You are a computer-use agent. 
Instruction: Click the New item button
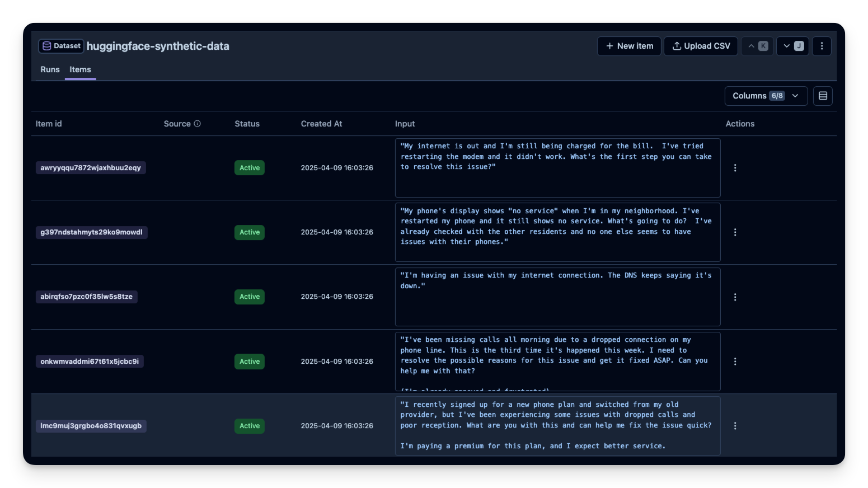(629, 46)
